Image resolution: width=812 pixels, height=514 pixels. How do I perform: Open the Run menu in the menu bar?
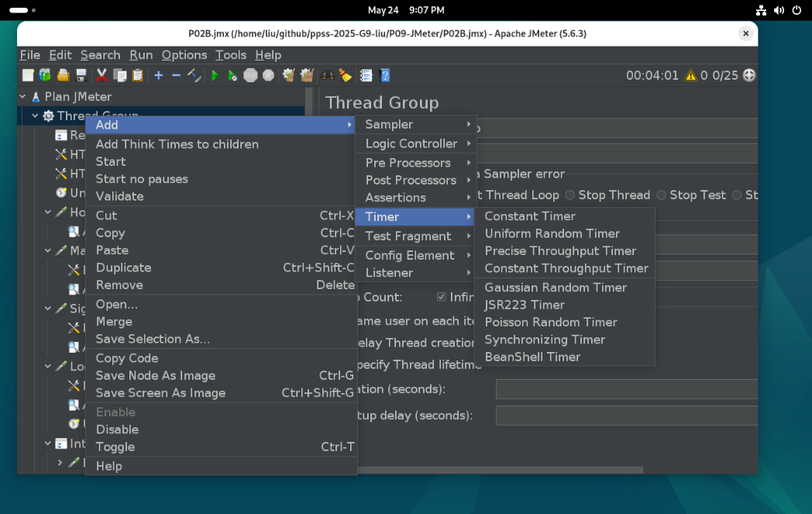pyautogui.click(x=141, y=55)
